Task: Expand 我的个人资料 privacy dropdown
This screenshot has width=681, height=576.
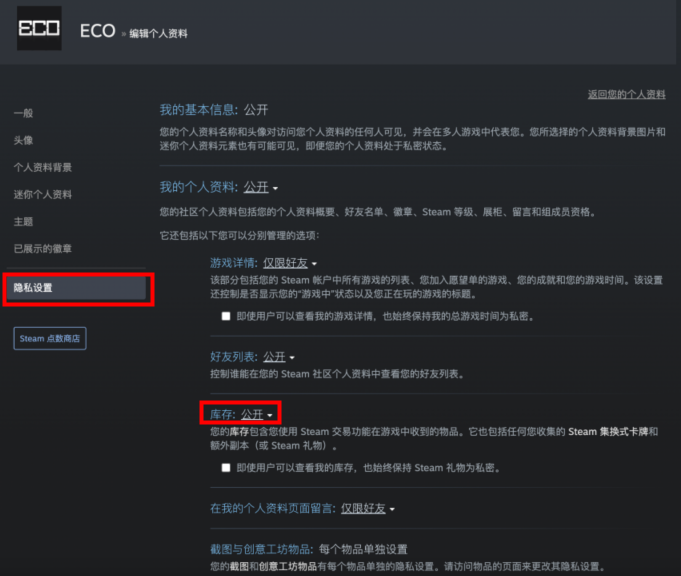Action: point(261,187)
